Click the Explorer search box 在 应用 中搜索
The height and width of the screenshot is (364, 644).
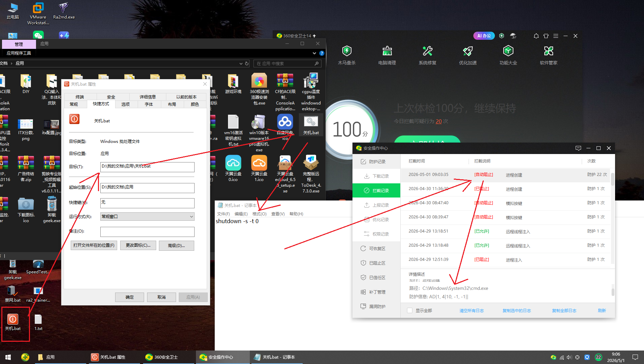(288, 63)
